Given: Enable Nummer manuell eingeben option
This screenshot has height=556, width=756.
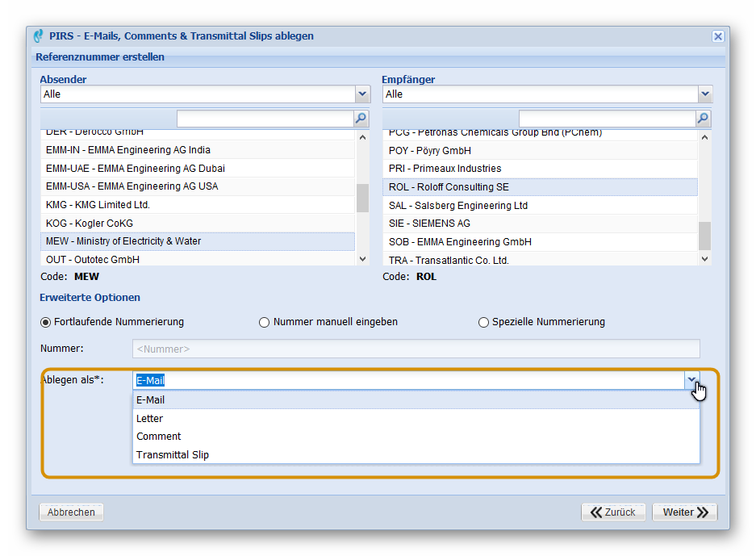Looking at the screenshot, I should (264, 323).
